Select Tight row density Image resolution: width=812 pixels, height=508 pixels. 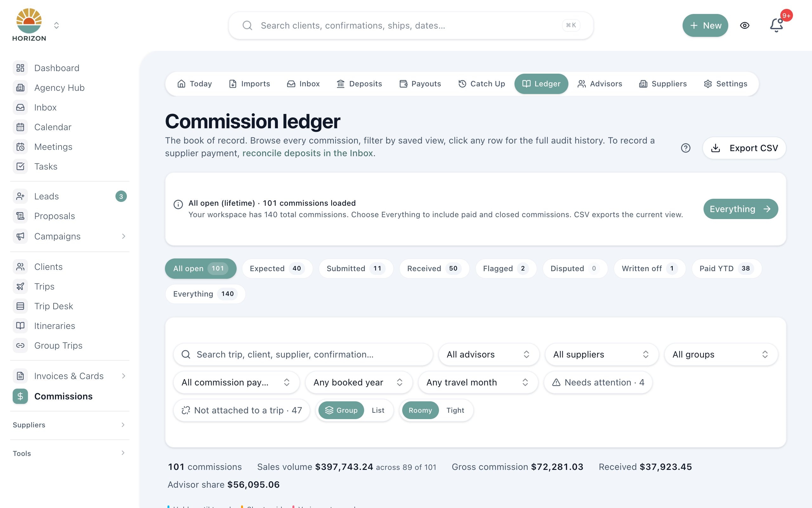click(455, 410)
